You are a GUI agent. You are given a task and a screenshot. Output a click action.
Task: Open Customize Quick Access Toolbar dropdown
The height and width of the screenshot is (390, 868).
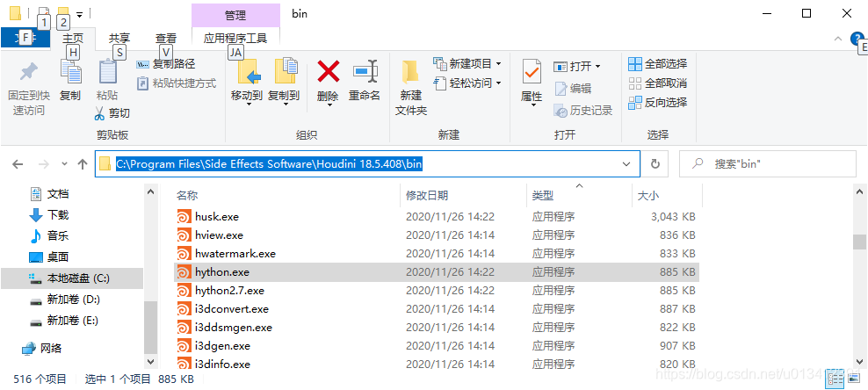(80, 14)
